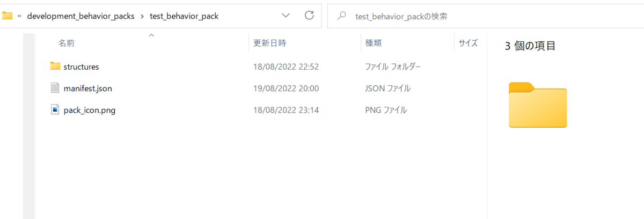Click date 19/08/2022 20:00
Image resolution: width=644 pixels, height=219 pixels.
click(x=286, y=88)
